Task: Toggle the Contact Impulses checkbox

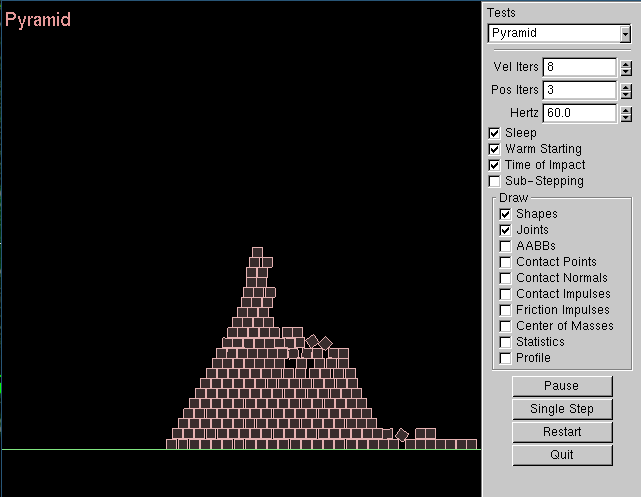Action: click(x=505, y=294)
